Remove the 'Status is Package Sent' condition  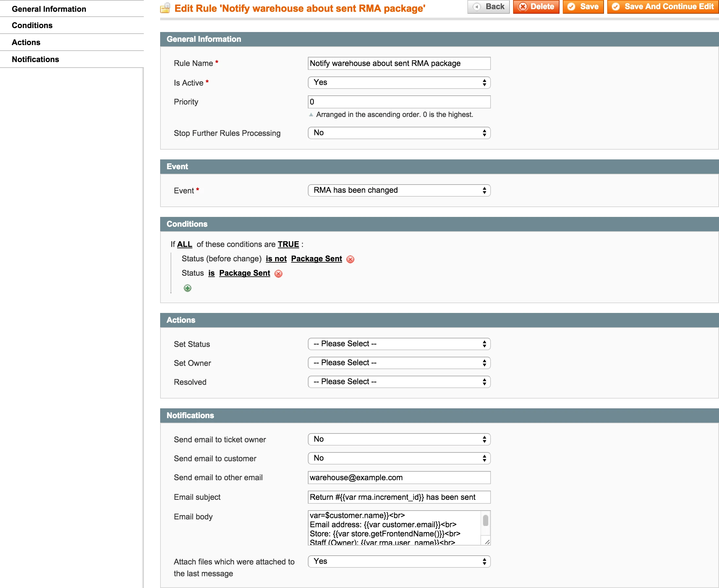tap(278, 273)
